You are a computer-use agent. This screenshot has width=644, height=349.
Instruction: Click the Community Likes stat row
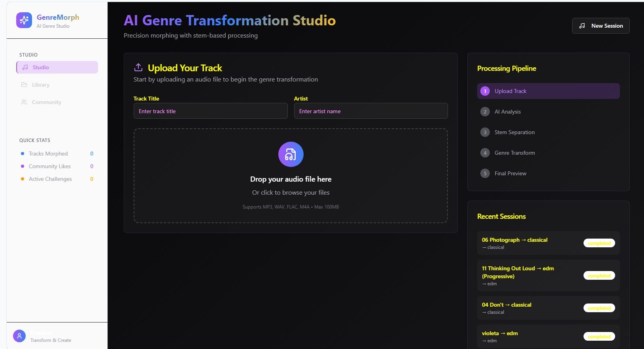57,166
